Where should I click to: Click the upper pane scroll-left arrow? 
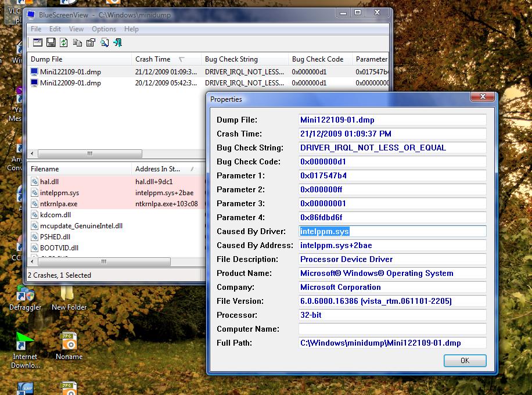32,153
